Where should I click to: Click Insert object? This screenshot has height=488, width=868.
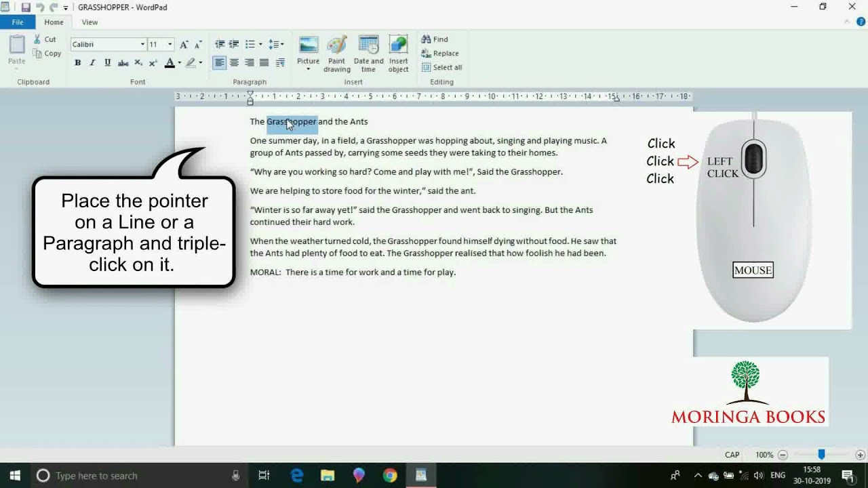coord(398,54)
